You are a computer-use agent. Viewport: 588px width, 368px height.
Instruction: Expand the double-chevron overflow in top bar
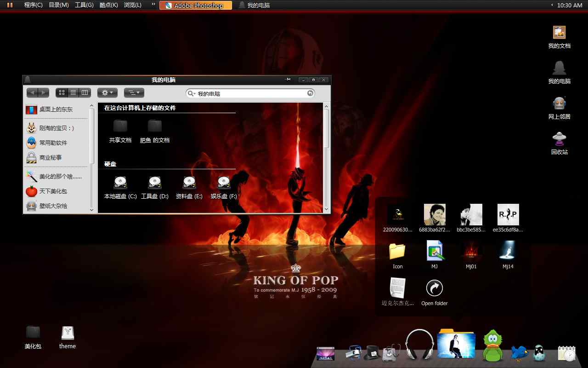click(x=153, y=5)
